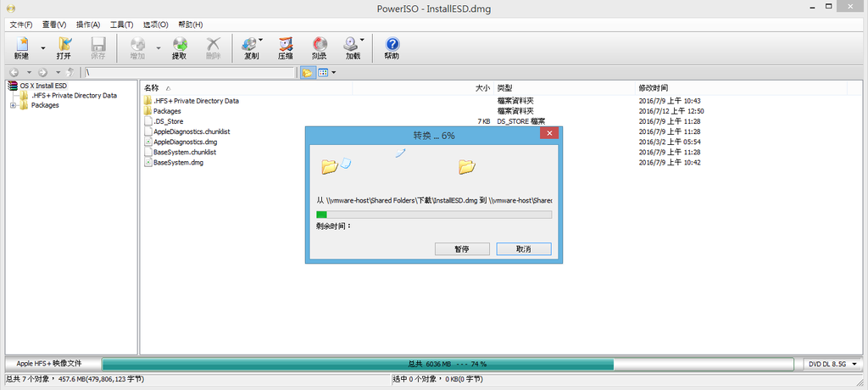The height and width of the screenshot is (390, 868).
Task: Click total objects status bar text
Action: [x=75, y=380]
